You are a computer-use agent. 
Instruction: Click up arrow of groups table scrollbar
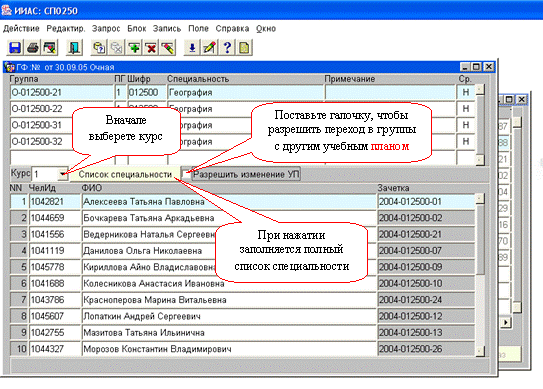[480, 90]
